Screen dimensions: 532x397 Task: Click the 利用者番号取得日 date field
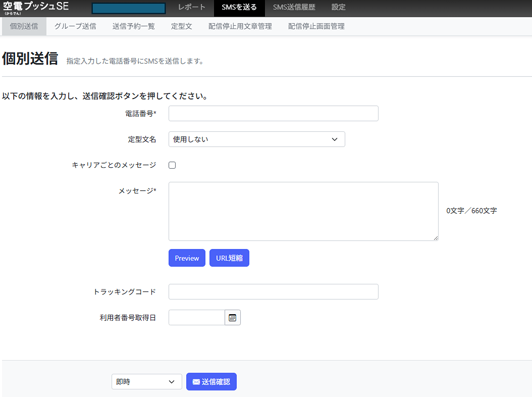point(197,318)
